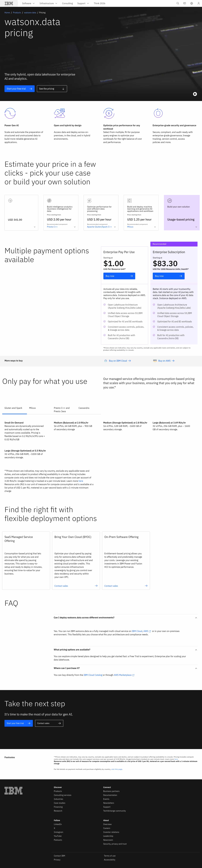Click the checkmark beside Pay Per Use 'Open Lakehouse Architecture'

pyautogui.click(x=105, y=305)
